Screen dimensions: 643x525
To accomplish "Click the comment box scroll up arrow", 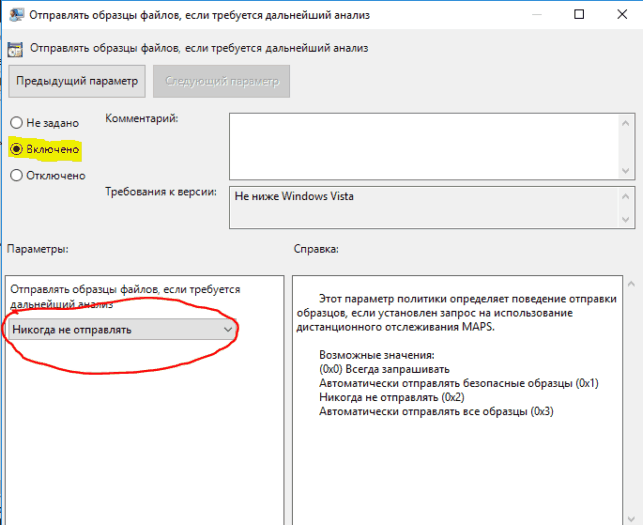I will [x=626, y=123].
